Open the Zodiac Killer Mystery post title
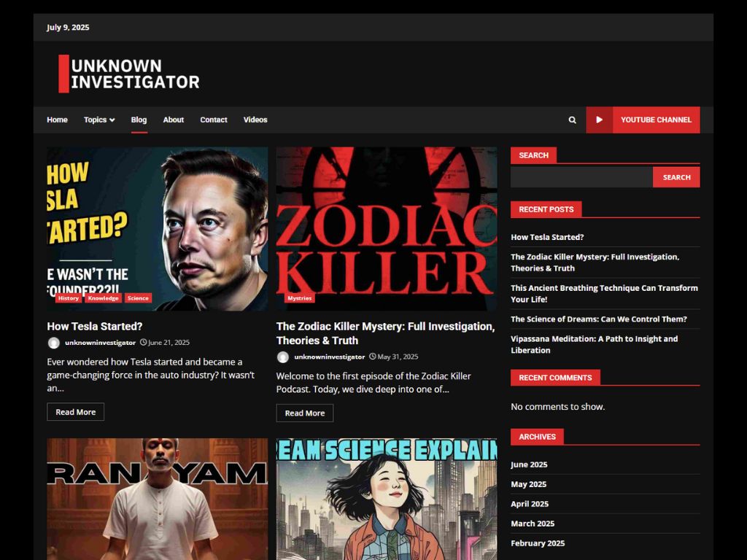The width and height of the screenshot is (747, 560). [x=385, y=333]
